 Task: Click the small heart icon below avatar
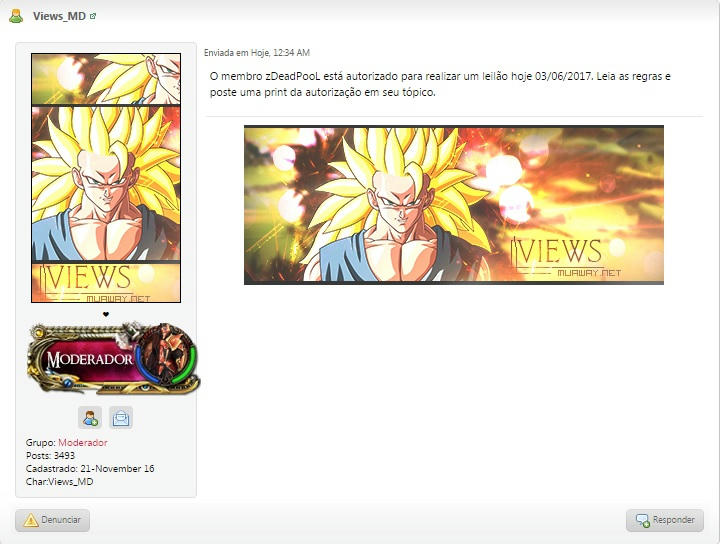[x=105, y=314]
